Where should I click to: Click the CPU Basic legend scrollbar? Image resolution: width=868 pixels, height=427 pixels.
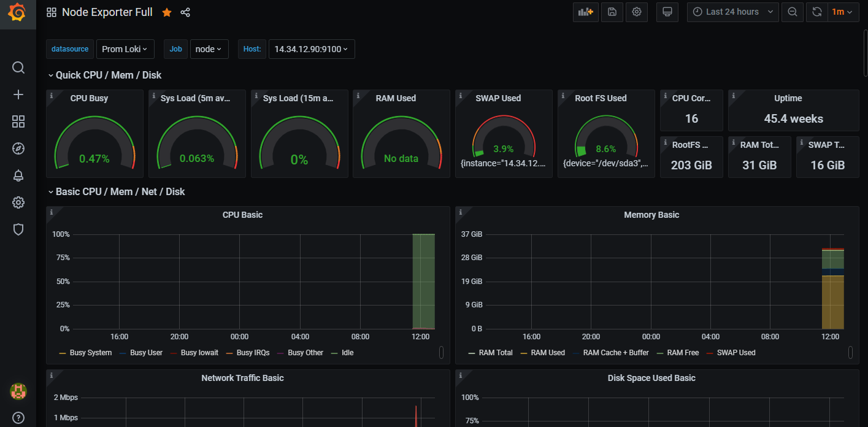[x=441, y=352]
